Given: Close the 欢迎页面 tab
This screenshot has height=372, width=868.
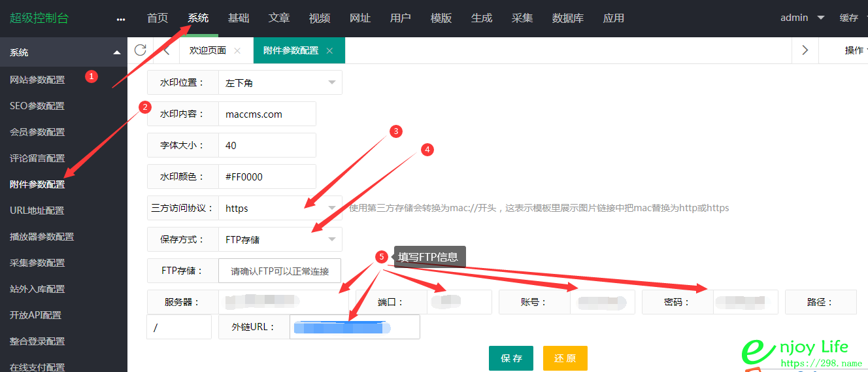Looking at the screenshot, I should (237, 50).
